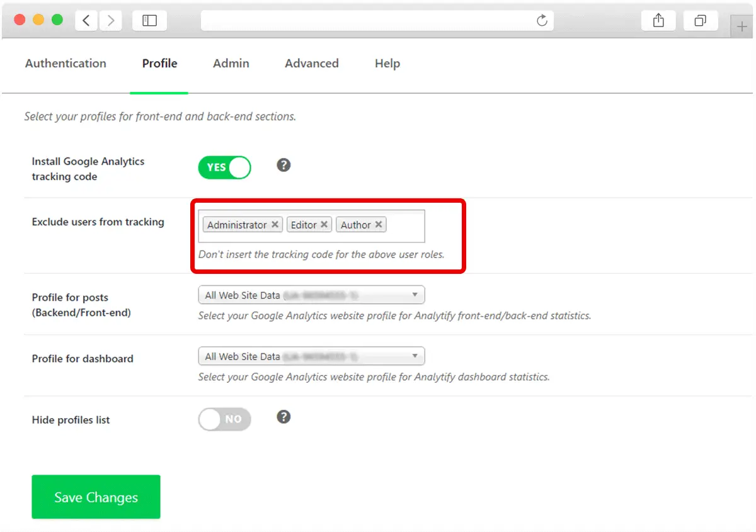This screenshot has width=756, height=532.
Task: Remove the Editor role tag
Action: coord(324,225)
